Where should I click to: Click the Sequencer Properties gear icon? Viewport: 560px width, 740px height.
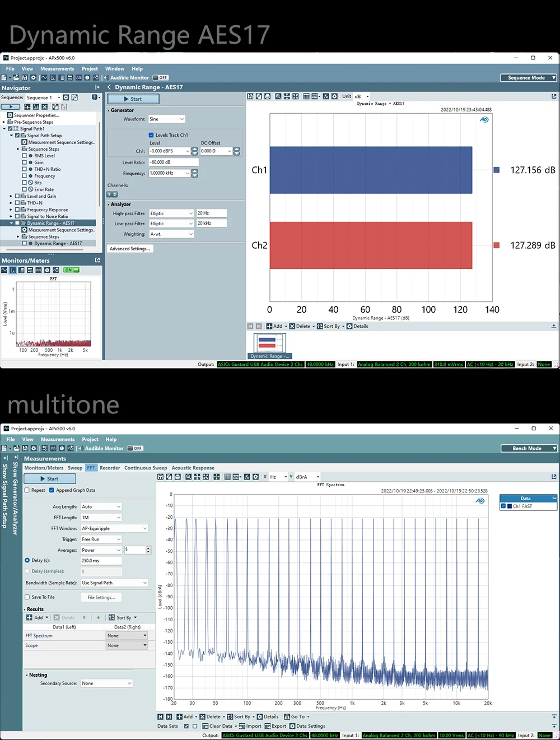pos(10,115)
